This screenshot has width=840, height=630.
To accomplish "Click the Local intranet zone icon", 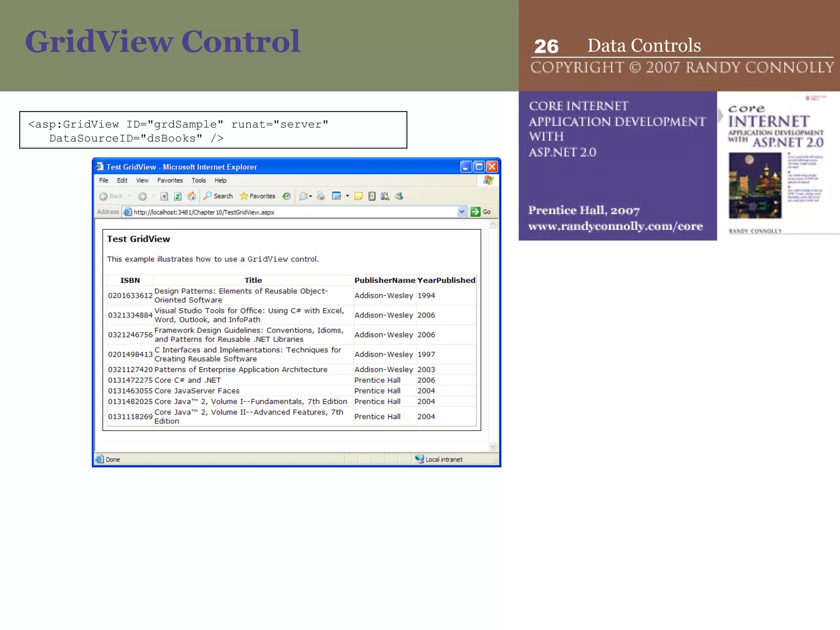I will point(419,459).
